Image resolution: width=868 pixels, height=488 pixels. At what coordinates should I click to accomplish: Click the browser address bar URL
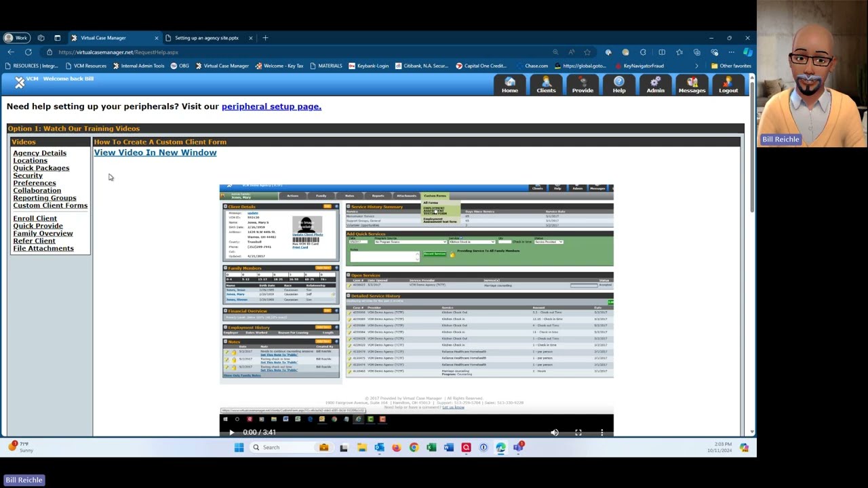tap(118, 52)
